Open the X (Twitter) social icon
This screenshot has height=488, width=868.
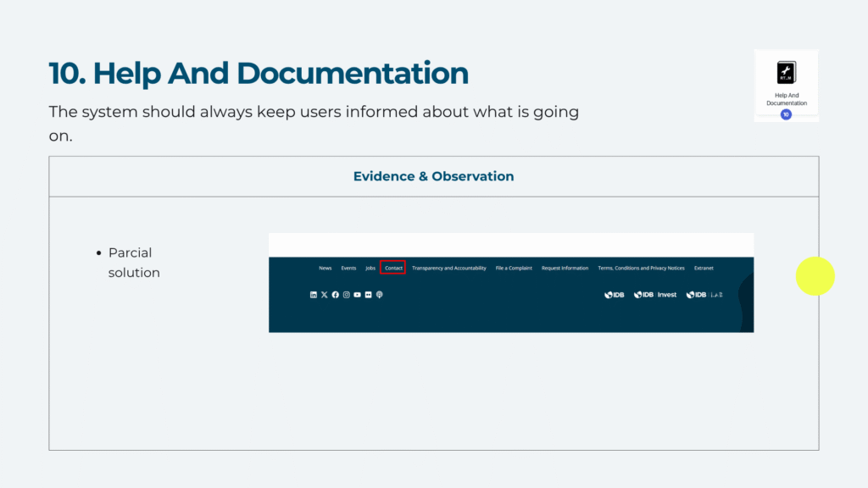click(x=325, y=295)
